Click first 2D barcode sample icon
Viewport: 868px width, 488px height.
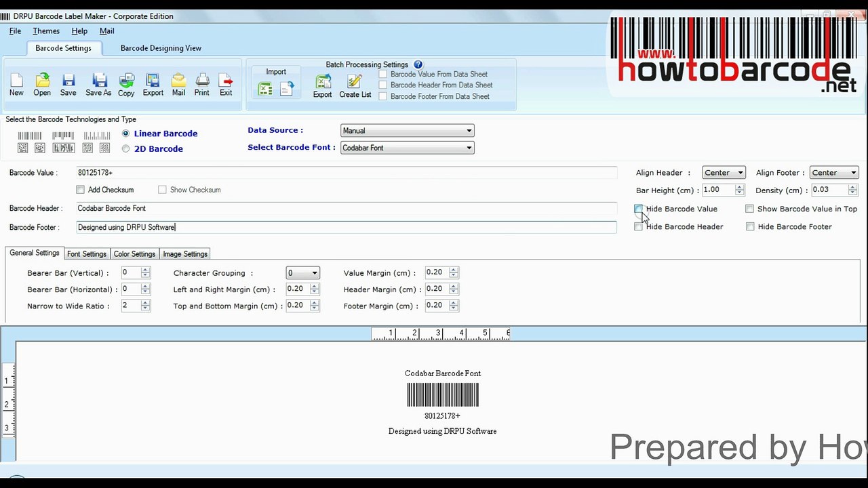23,148
